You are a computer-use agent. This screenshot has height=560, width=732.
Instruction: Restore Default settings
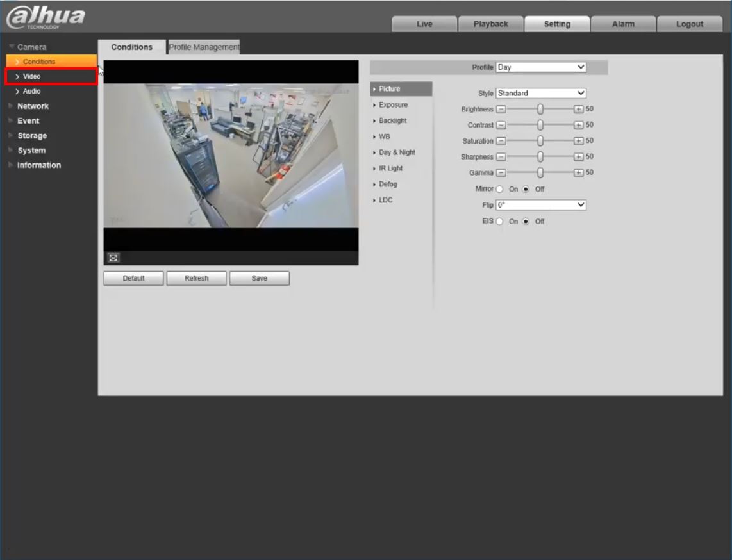pos(133,277)
